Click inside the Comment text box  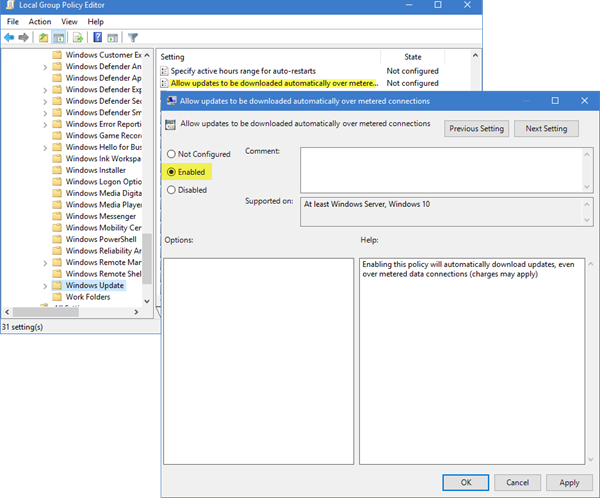click(441, 170)
